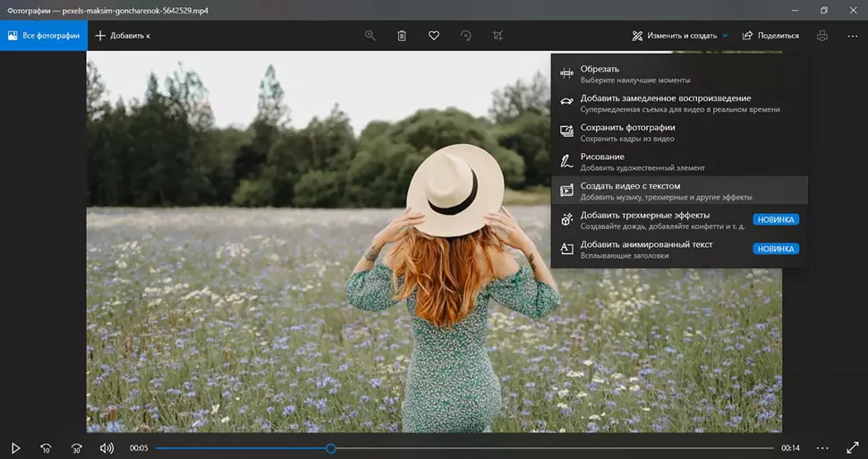
Task: Skip back 10 seconds
Action: pyautogui.click(x=46, y=447)
